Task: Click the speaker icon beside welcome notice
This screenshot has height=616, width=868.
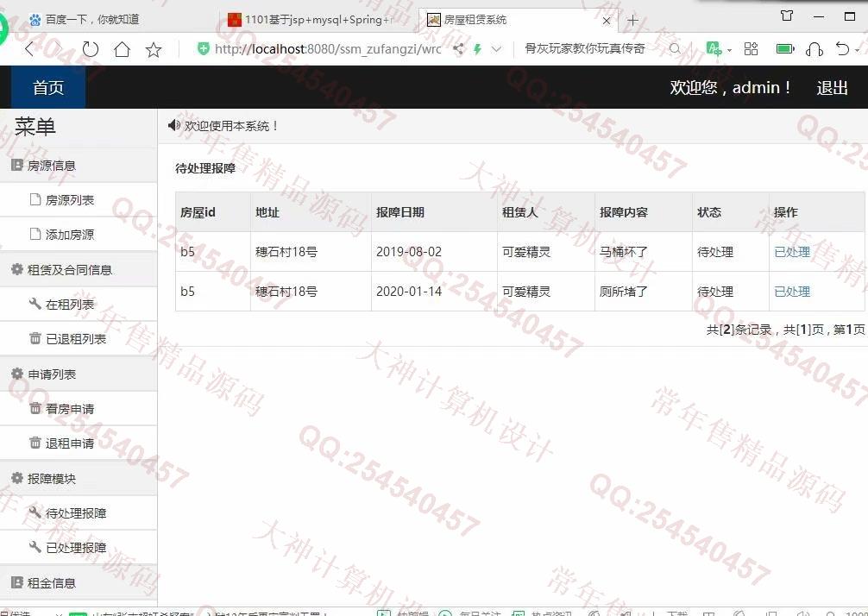Action: tap(173, 125)
